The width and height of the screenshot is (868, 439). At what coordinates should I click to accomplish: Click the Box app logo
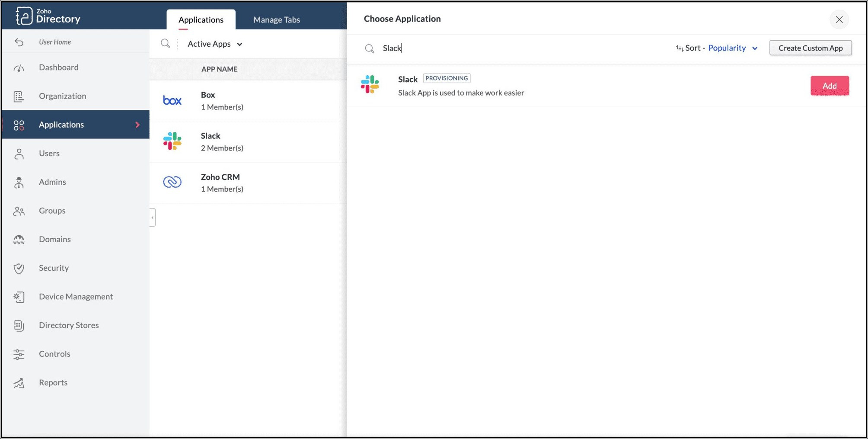[x=172, y=100]
